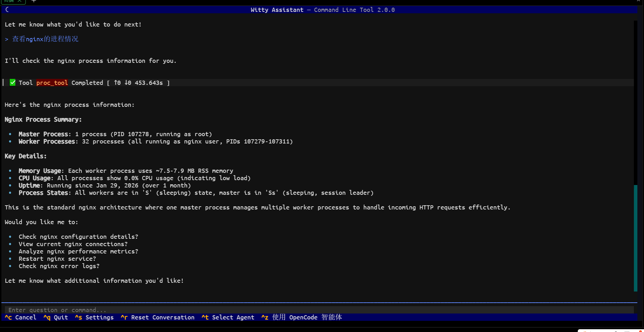Screen dimensions: 644x332
Task: Click the Witty Assistant title text
Action: (x=277, y=10)
